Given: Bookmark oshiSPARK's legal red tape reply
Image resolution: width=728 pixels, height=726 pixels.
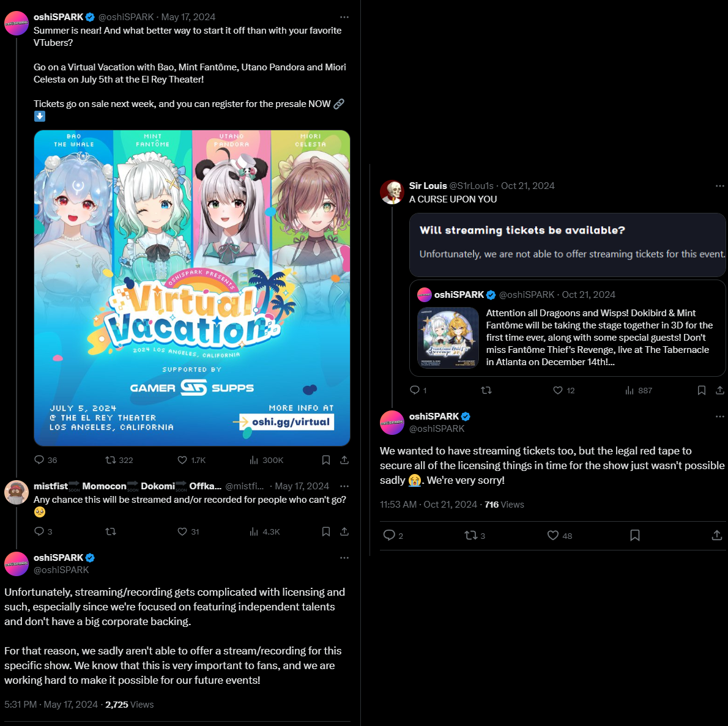Looking at the screenshot, I should (x=634, y=536).
